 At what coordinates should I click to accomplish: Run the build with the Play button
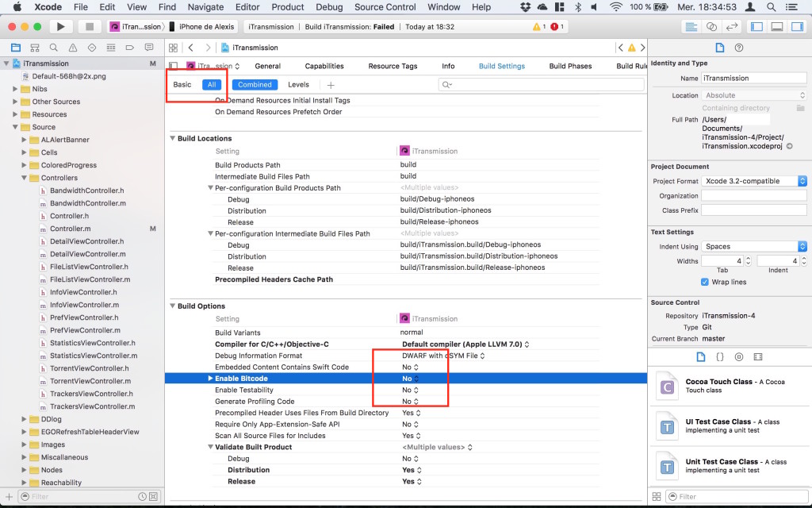click(x=60, y=26)
